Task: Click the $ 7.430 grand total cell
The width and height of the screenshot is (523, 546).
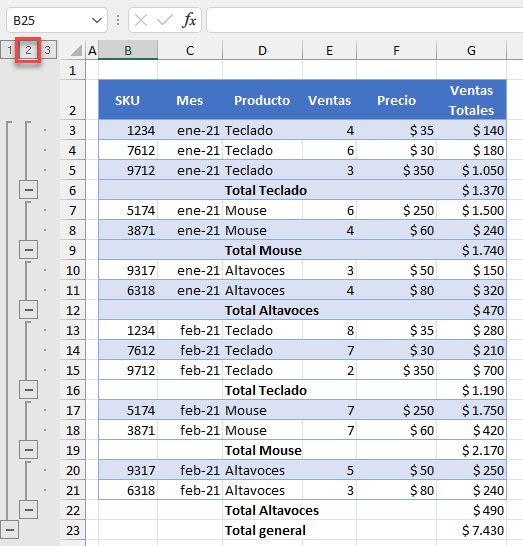Action: 471,530
